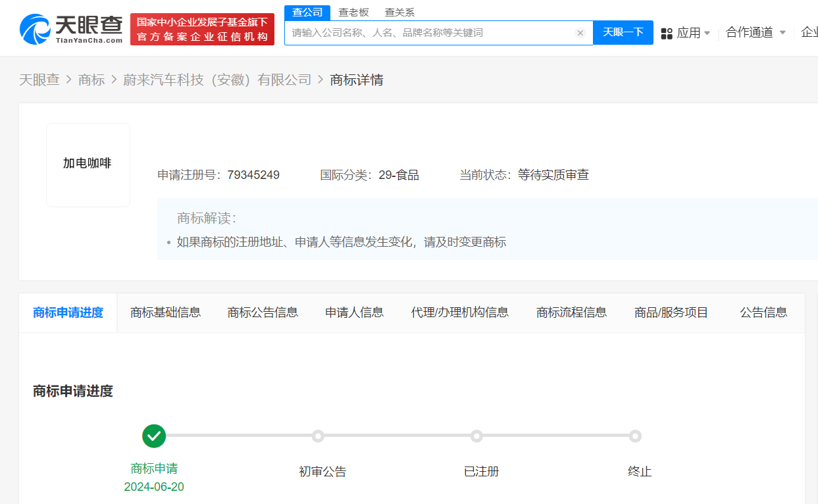
Task: Click the 天眼一下 search button
Action: pyautogui.click(x=623, y=32)
